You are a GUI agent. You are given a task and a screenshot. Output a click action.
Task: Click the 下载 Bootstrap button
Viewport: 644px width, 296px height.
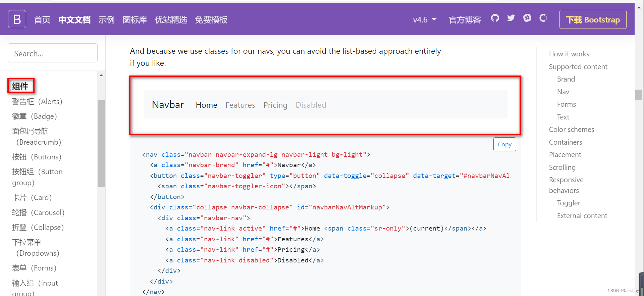click(x=593, y=19)
